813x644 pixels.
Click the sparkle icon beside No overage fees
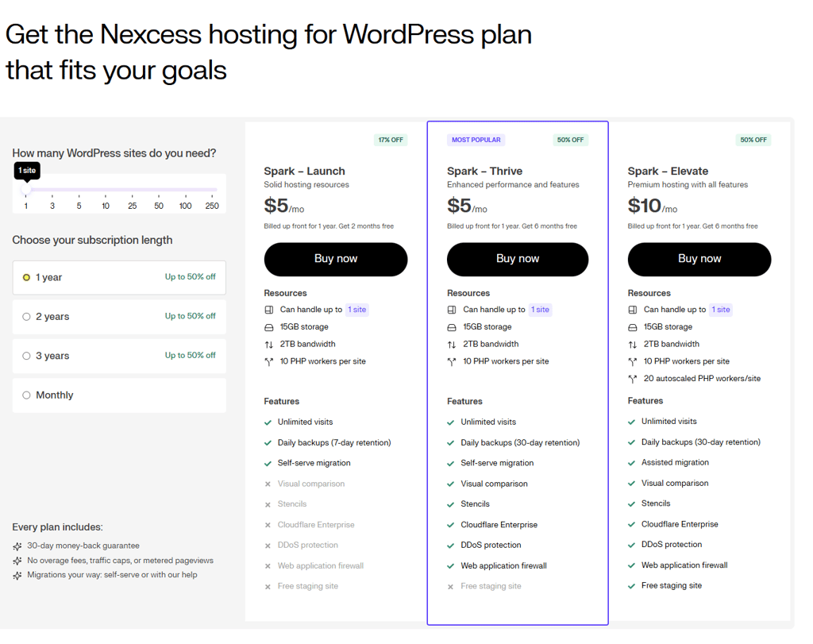[17, 561]
